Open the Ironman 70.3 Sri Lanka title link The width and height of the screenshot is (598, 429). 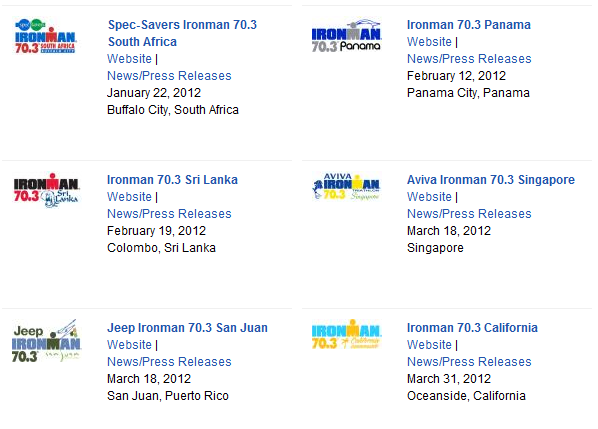(172, 180)
